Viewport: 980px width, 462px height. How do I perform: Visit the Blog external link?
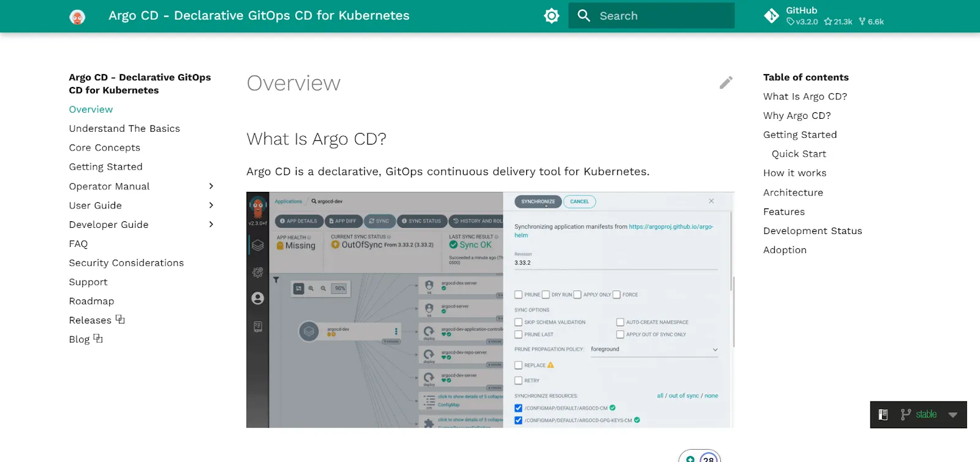[x=86, y=339]
